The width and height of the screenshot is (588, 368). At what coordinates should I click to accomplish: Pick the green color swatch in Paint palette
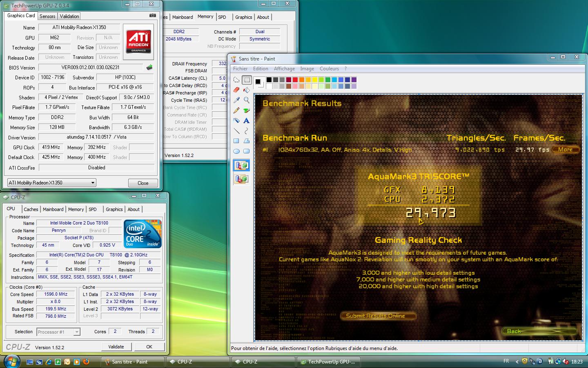tap(327, 80)
